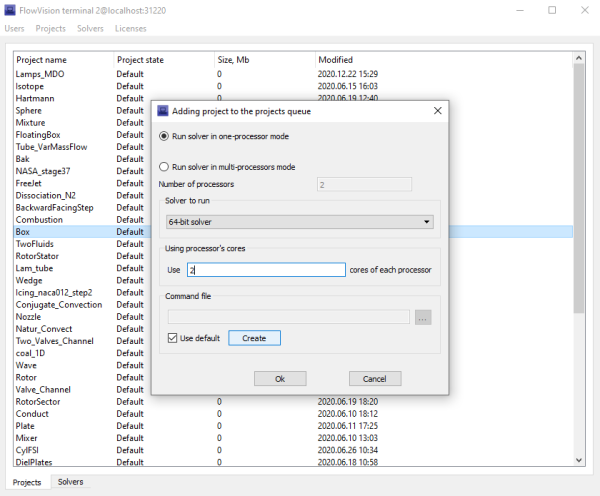Sort by Size, Mb column header
Image resolution: width=600 pixels, height=496 pixels.
click(x=264, y=60)
